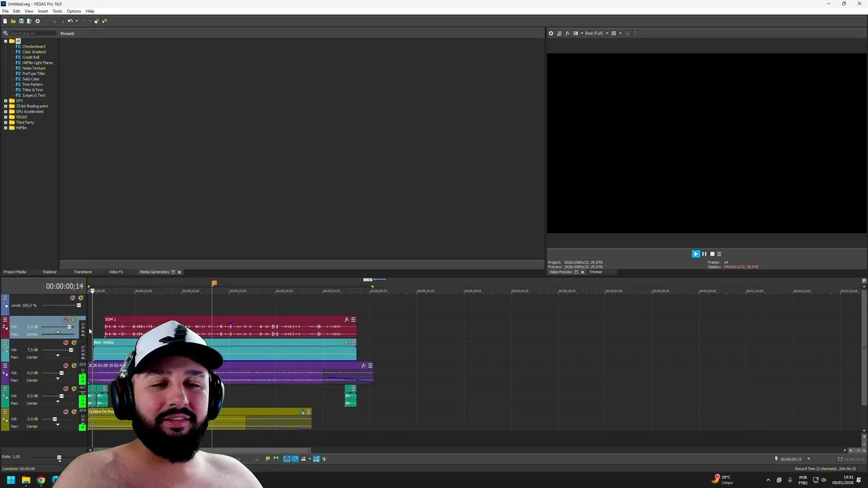Open the Insert menu
This screenshot has height=488, width=868.
pos(43,12)
